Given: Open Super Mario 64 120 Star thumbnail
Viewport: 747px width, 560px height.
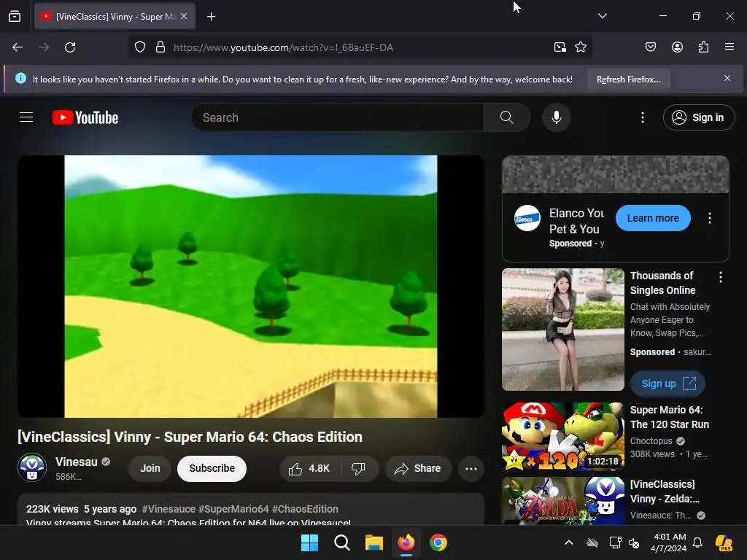Looking at the screenshot, I should [562, 437].
